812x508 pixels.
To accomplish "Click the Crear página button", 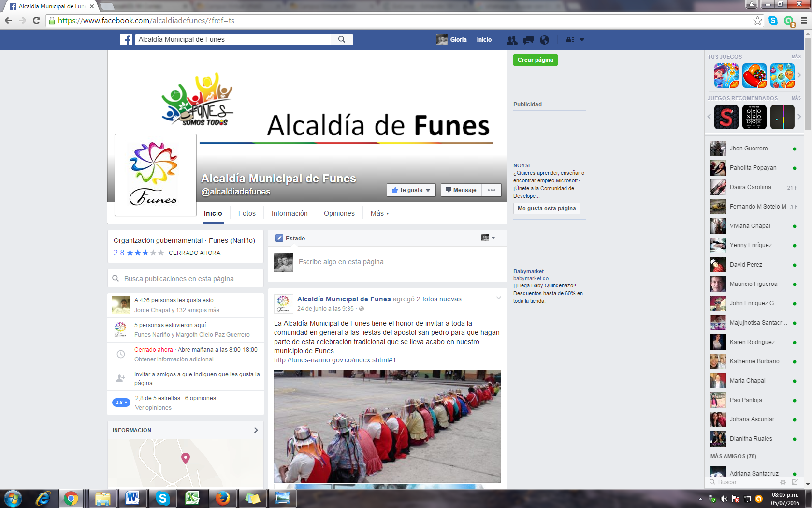I will pyautogui.click(x=536, y=60).
